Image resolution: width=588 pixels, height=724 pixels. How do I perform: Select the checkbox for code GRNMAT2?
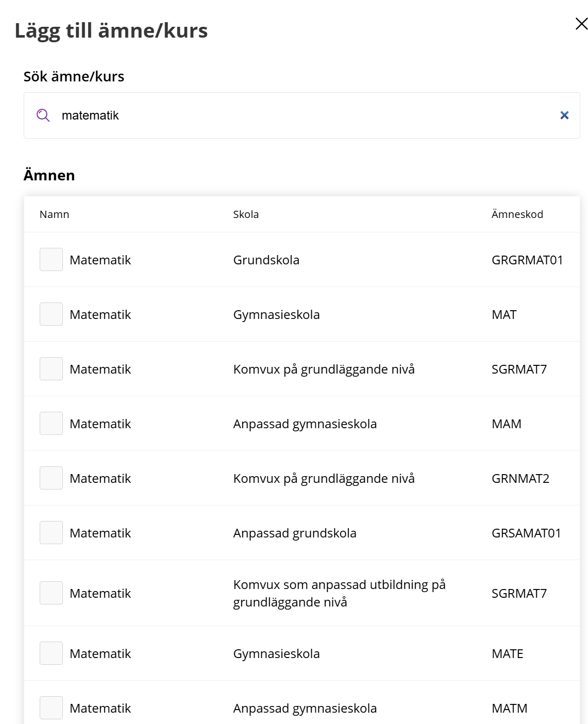pyautogui.click(x=51, y=478)
